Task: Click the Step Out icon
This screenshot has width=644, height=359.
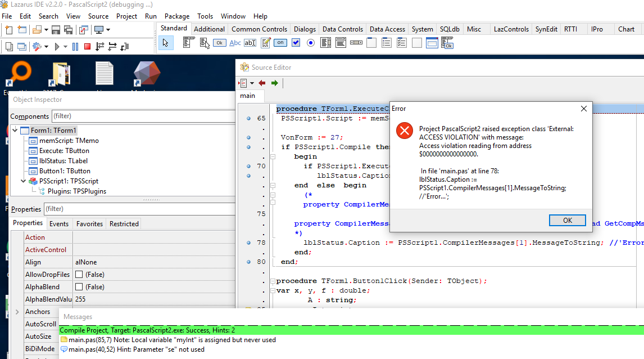Action: point(125,47)
